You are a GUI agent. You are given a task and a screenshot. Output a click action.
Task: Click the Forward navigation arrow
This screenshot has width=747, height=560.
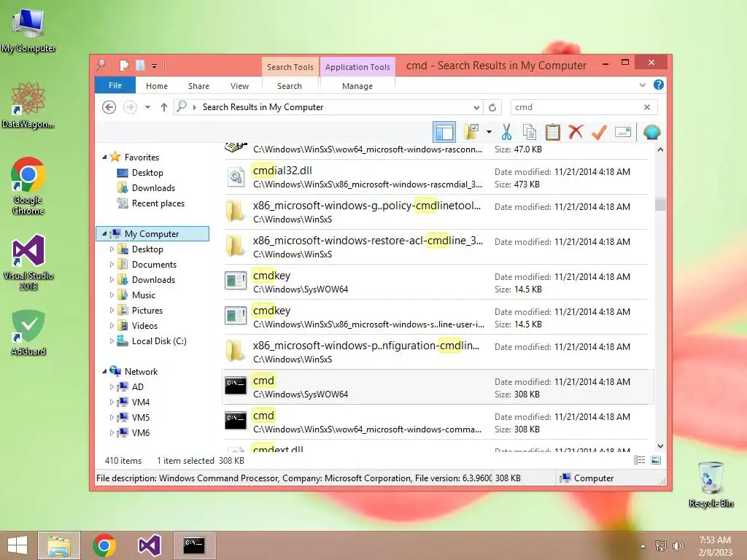(x=130, y=107)
